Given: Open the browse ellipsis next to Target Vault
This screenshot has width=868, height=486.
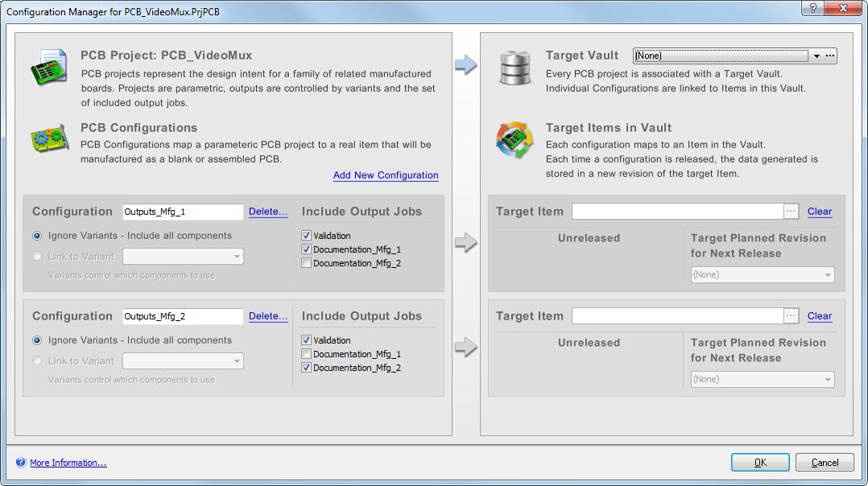Looking at the screenshot, I should click(x=830, y=56).
